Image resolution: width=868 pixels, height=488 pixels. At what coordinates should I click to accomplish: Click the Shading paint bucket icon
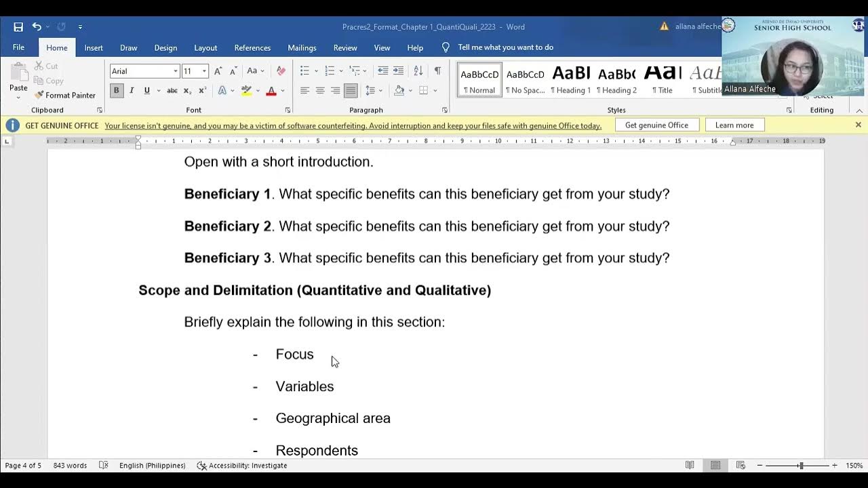(399, 91)
